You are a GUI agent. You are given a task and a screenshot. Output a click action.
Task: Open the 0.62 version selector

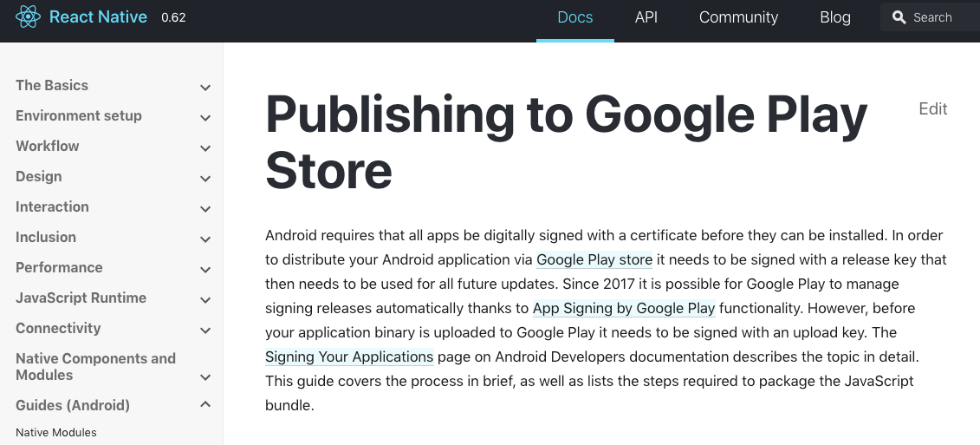pyautogui.click(x=173, y=17)
